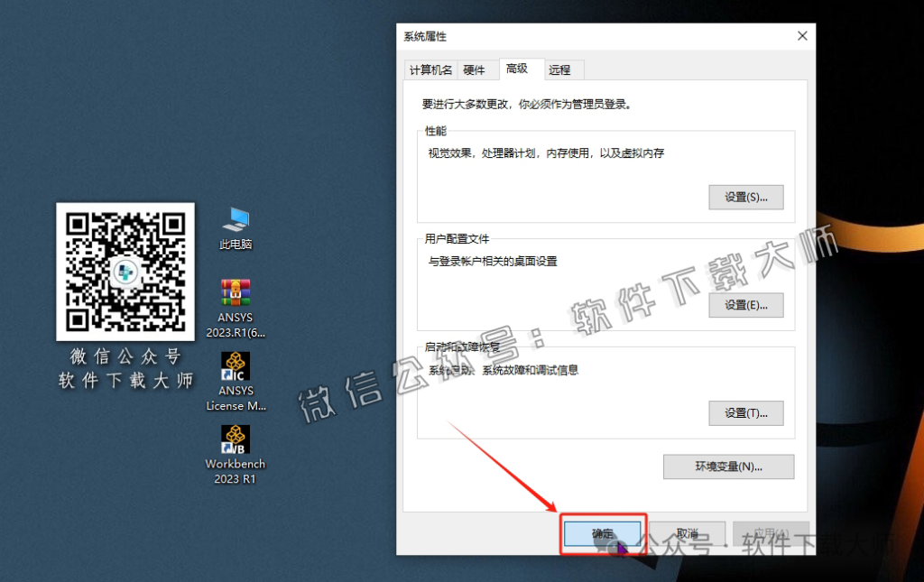
Task: Open the 环境变量(N) dialog
Action: click(x=728, y=467)
